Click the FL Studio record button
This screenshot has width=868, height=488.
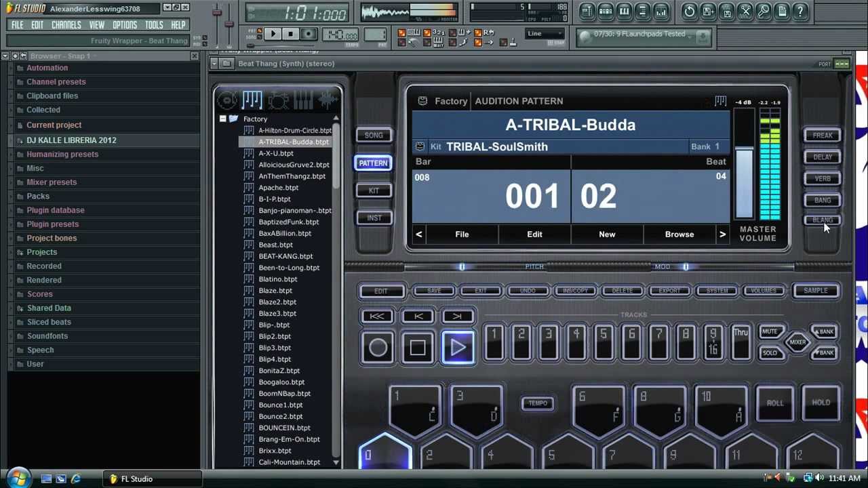[309, 34]
